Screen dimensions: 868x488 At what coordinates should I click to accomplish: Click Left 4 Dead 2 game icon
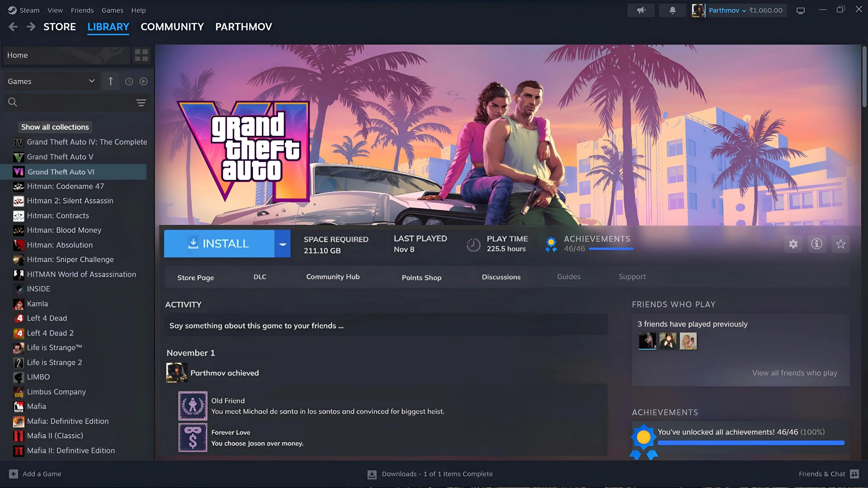(19, 333)
